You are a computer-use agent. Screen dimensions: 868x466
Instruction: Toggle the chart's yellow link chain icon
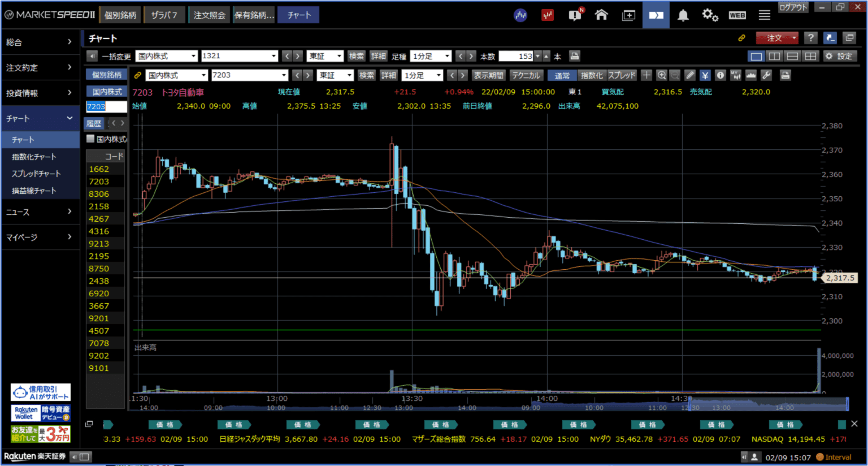(137, 75)
